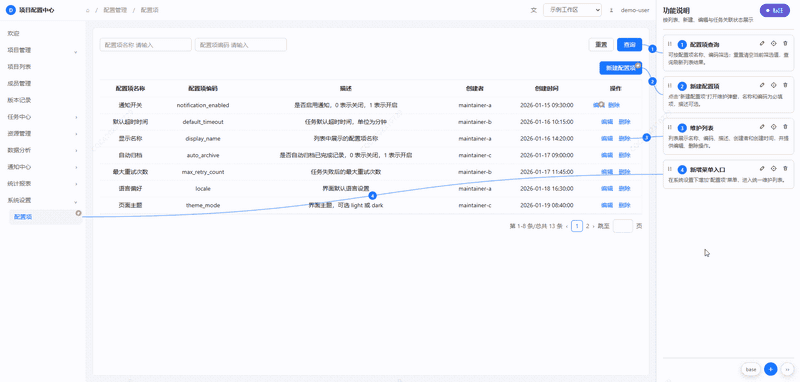
Task: Go to page 2 in pagination
Action: point(588,226)
